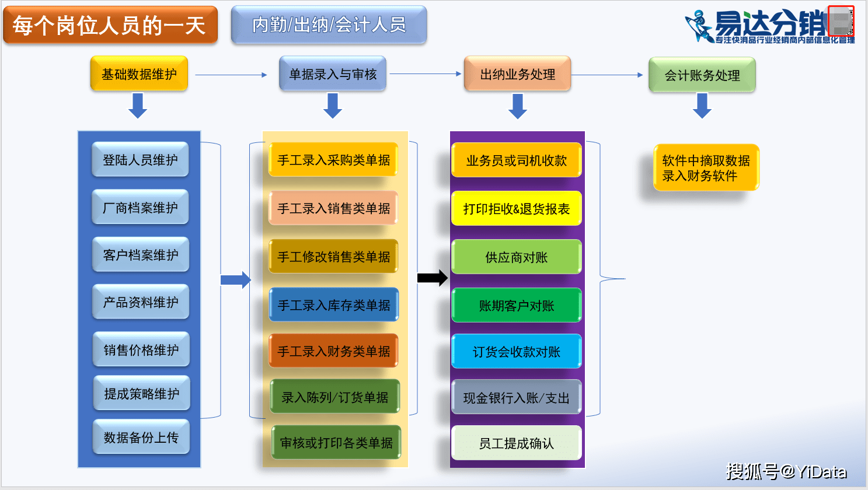Viewport: 868px width, 490px height.
Task: Click the 手工录入采购类单据 box
Action: point(333,160)
